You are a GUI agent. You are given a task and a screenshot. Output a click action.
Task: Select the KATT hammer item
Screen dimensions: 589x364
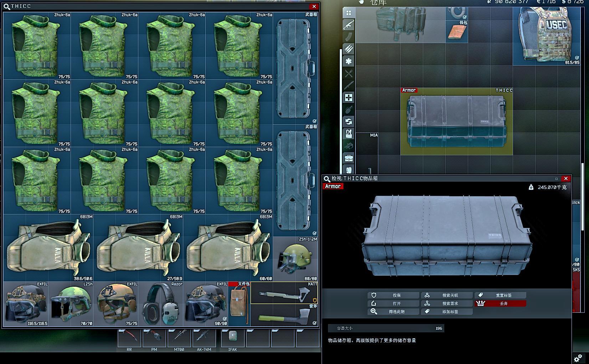coord(284,293)
